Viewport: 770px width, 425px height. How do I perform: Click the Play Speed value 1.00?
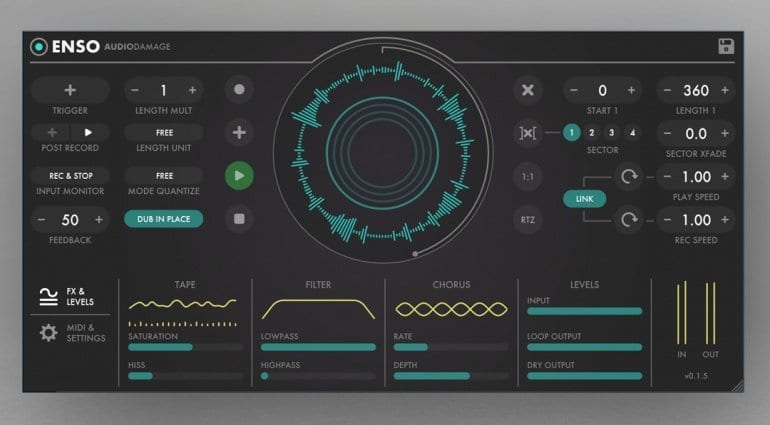(696, 177)
